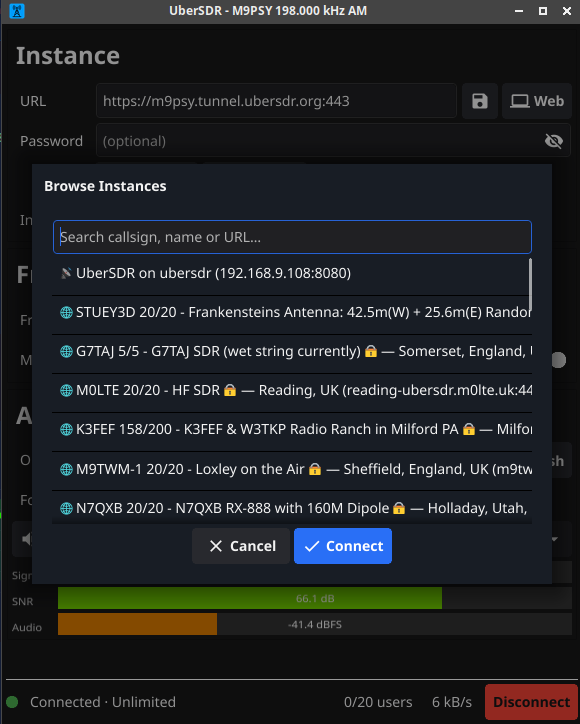
Task: Click the 0/20 users status text
Action: click(x=378, y=702)
